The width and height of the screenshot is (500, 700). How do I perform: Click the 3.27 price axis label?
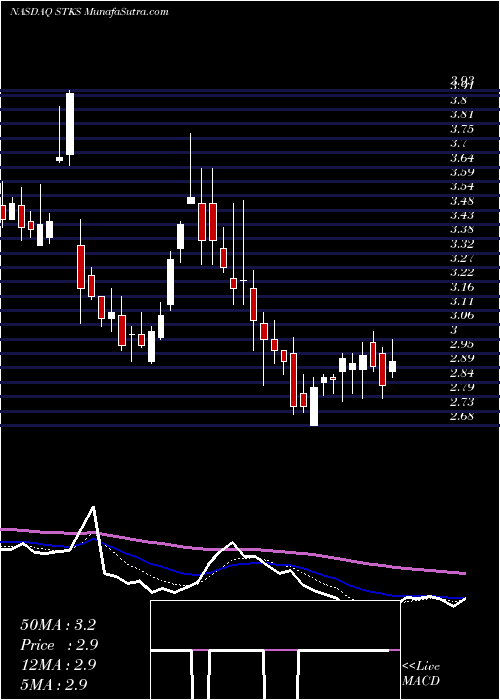tap(462, 258)
